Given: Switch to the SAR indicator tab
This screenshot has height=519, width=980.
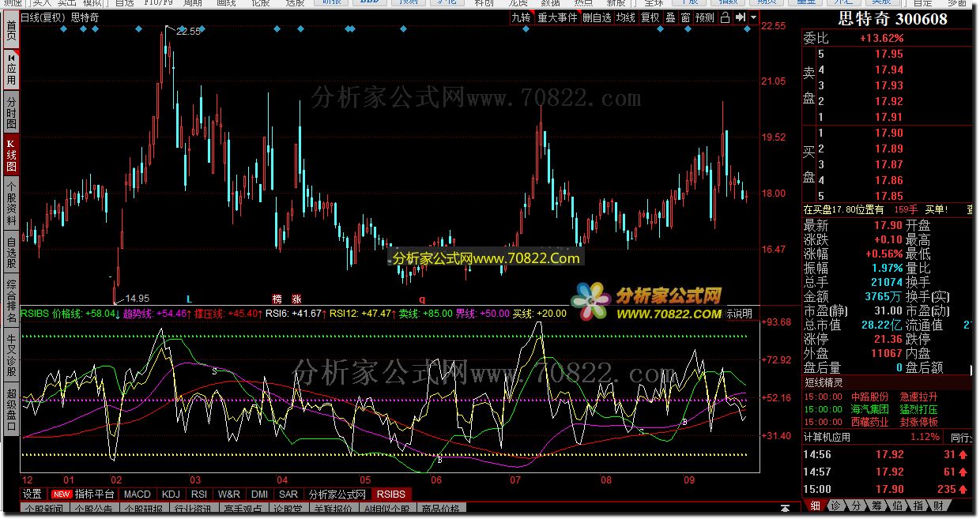Looking at the screenshot, I should pyautogui.click(x=288, y=495).
